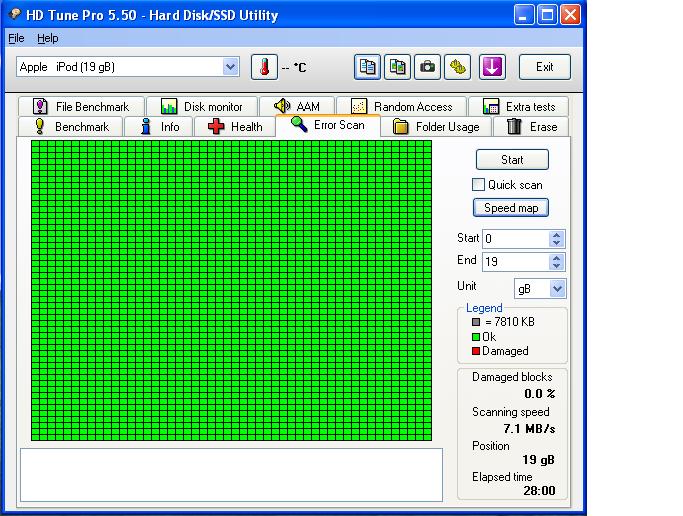Viewport: 683px width, 516px height.
Task: Click the copy info to clipboard icon
Action: tap(367, 67)
